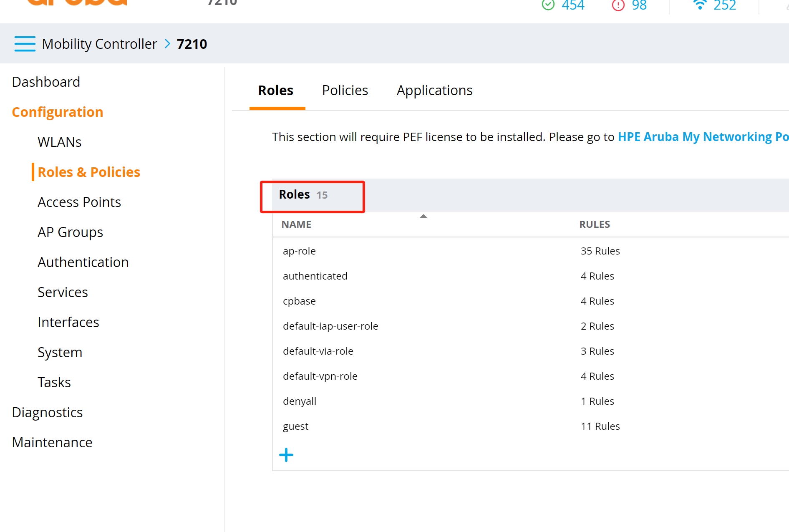Click the plus icon to add role
Screen dimensions: 789x532
tap(286, 455)
